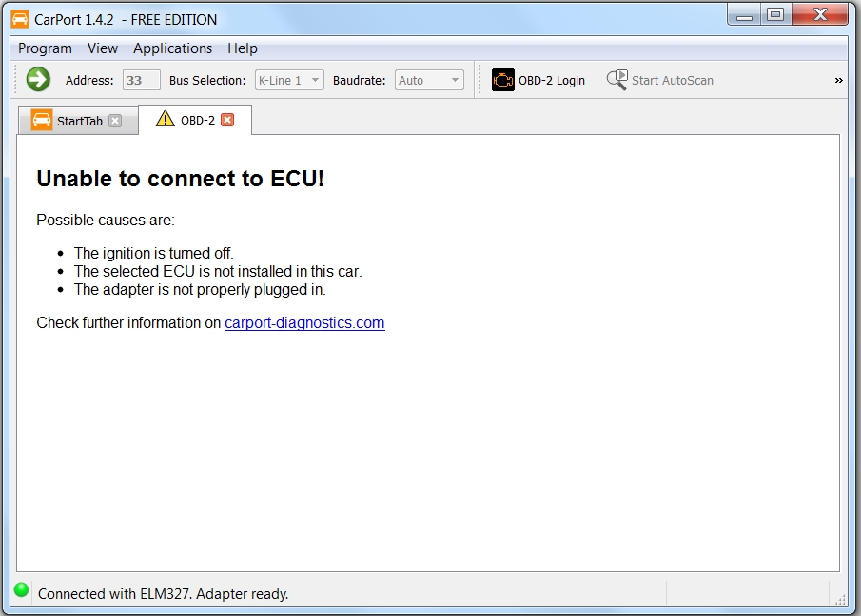Click the Start AutoScan magnifier icon

tap(616, 81)
